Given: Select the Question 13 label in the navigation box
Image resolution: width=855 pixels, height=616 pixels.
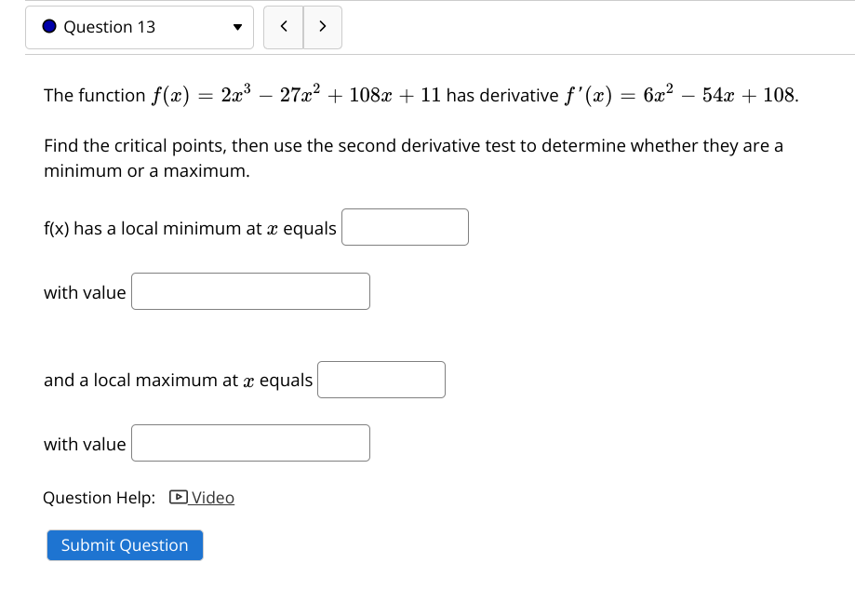Looking at the screenshot, I should (110, 27).
